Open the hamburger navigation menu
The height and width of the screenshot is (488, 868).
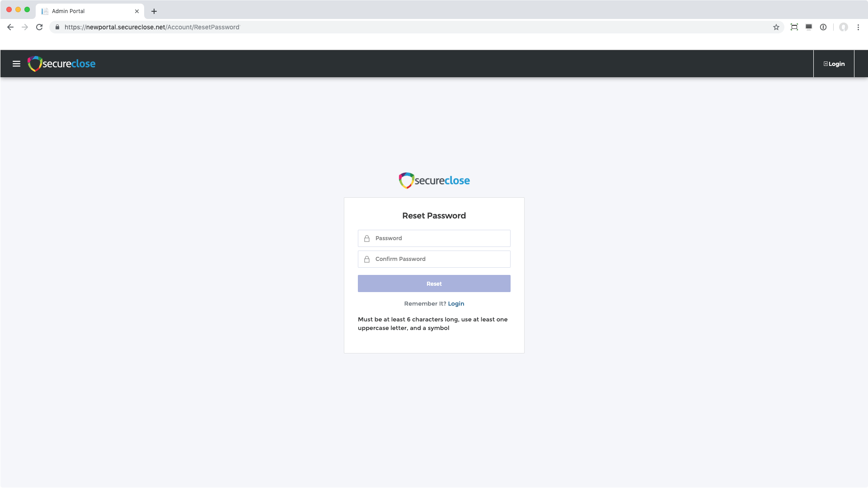click(x=16, y=64)
